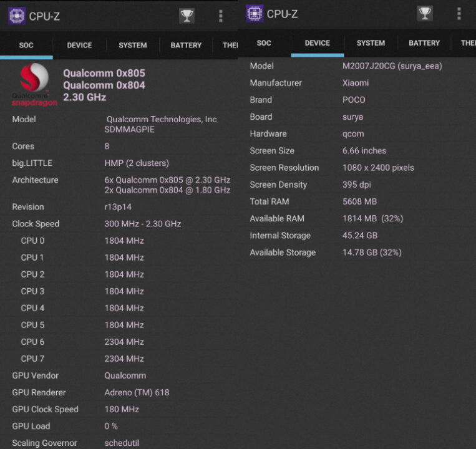Screen dimensions: 476x449
Task: Tap the Qualcomm Snapdragon logo
Action: pyautogui.click(x=34, y=85)
